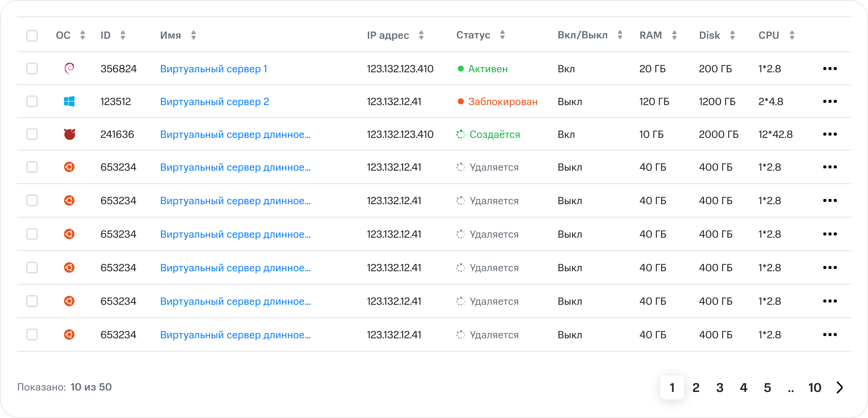The height and width of the screenshot is (418, 868).
Task: Sort the table by Статус column
Action: click(x=502, y=35)
